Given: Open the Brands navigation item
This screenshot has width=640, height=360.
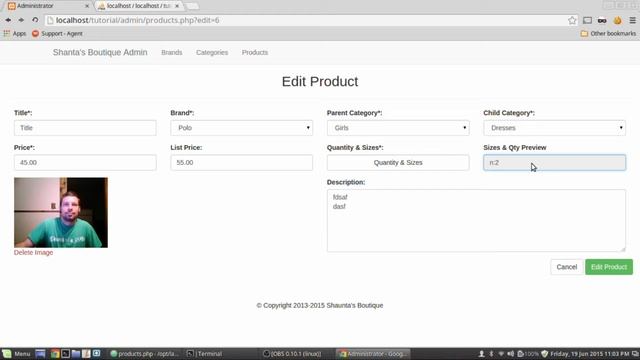Looking at the screenshot, I should point(172,52).
